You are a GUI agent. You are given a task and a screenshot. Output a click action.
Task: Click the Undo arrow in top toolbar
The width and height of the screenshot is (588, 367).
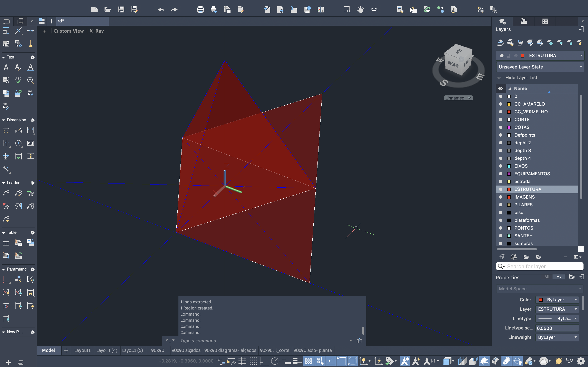[161, 10]
